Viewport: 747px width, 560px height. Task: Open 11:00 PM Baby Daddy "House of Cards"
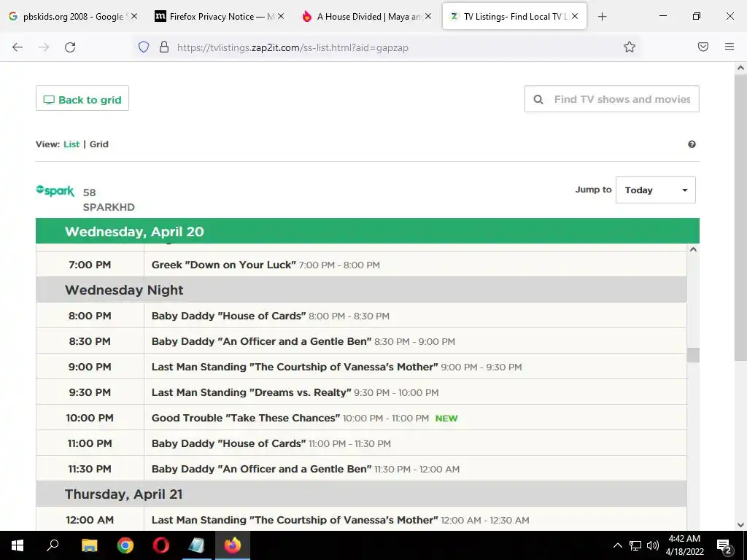pos(228,443)
